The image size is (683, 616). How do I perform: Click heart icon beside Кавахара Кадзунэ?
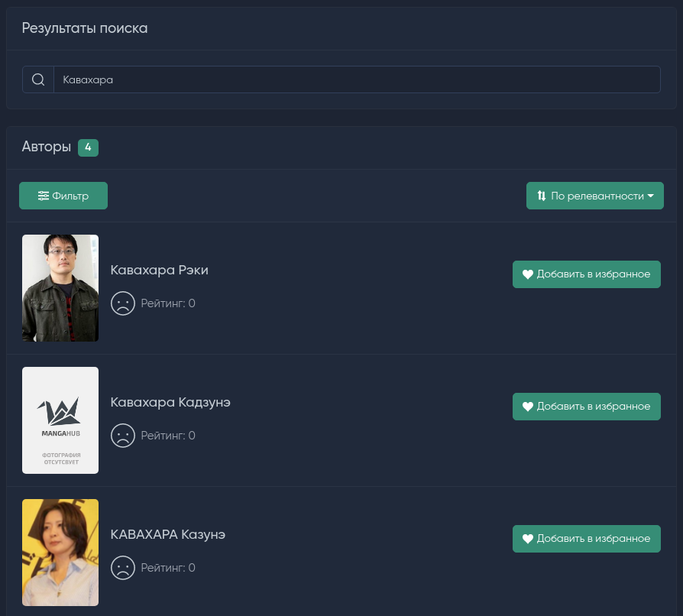point(527,407)
